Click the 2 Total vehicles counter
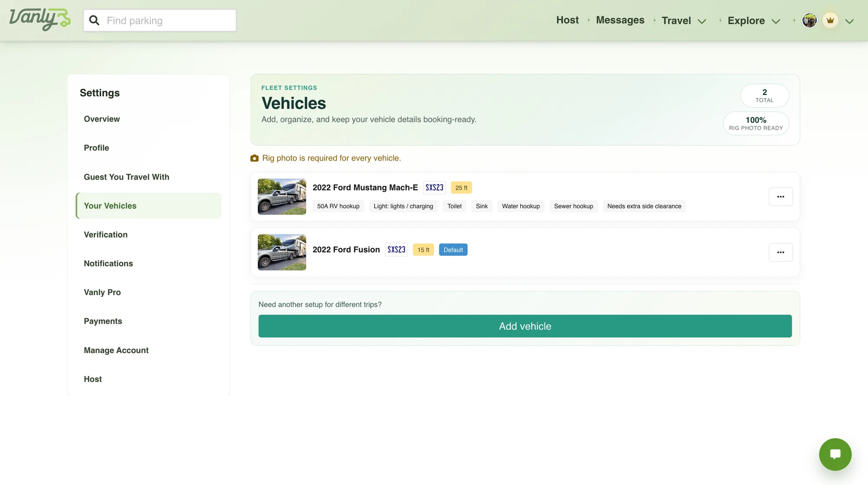 click(764, 95)
